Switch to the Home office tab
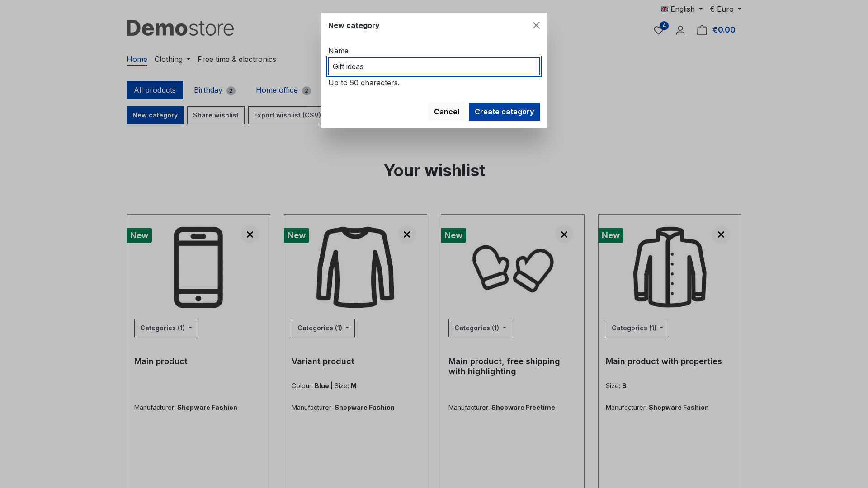Screen dimensions: 868x488 [283, 90]
